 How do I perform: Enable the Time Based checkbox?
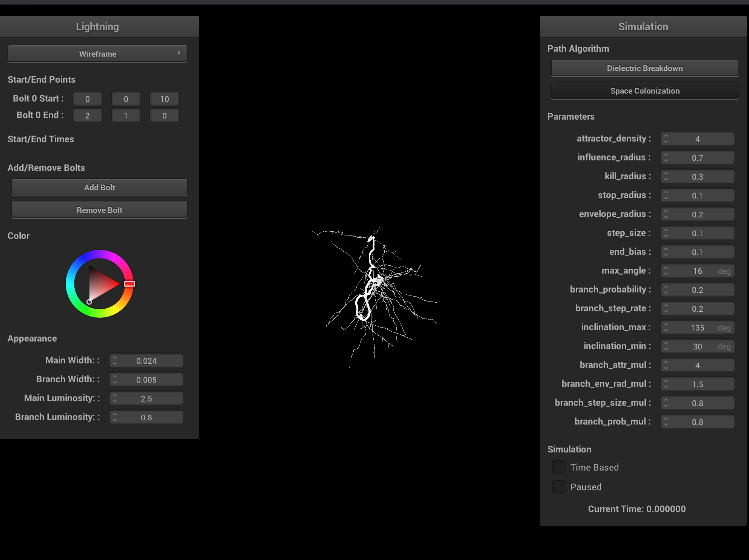[558, 467]
